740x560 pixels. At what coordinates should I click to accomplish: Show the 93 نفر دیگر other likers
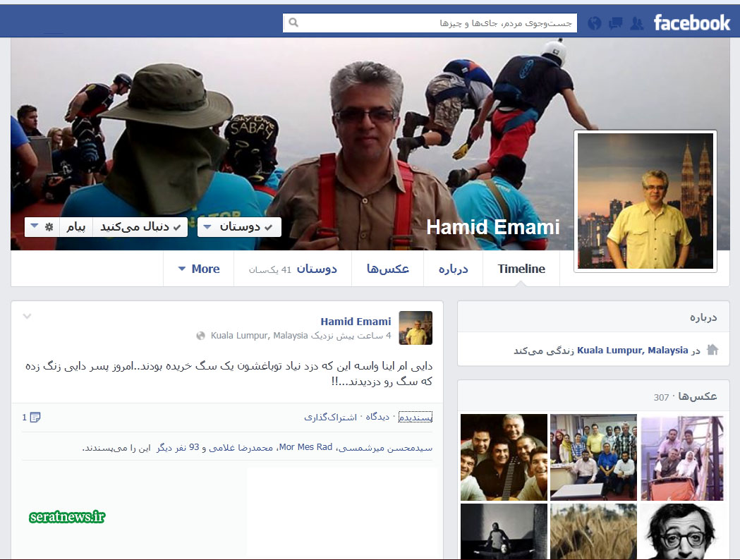click(x=178, y=447)
